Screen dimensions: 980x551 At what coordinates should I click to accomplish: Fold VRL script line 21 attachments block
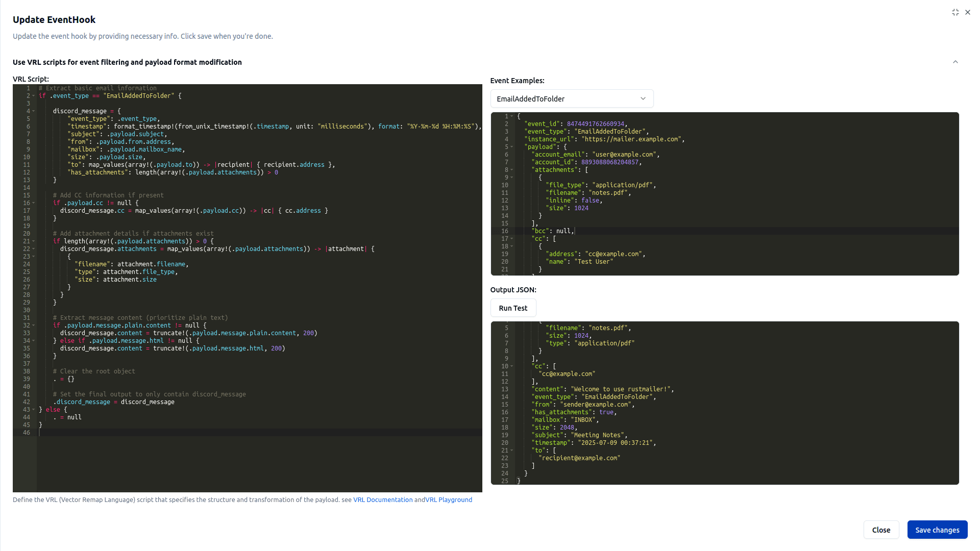(x=34, y=241)
